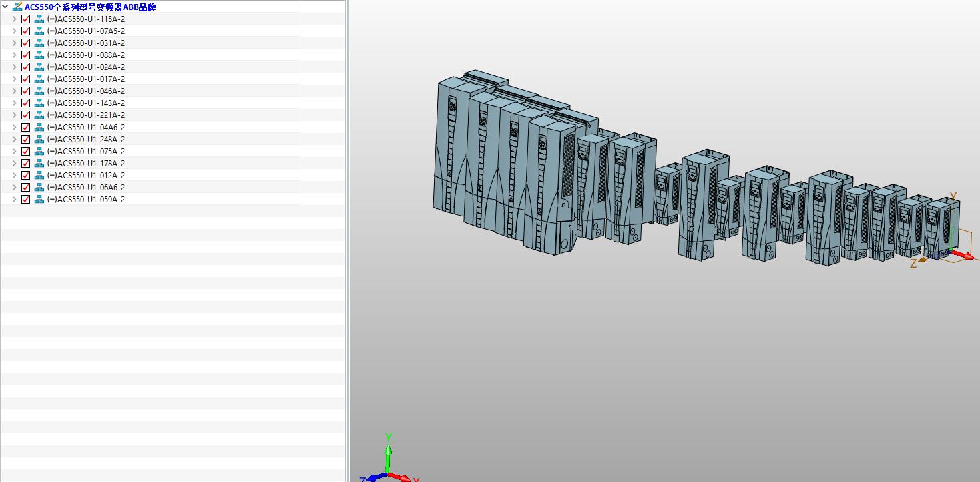
Task: Uncheck the ACS550-U1-075A-2 checkbox
Action: (26, 152)
